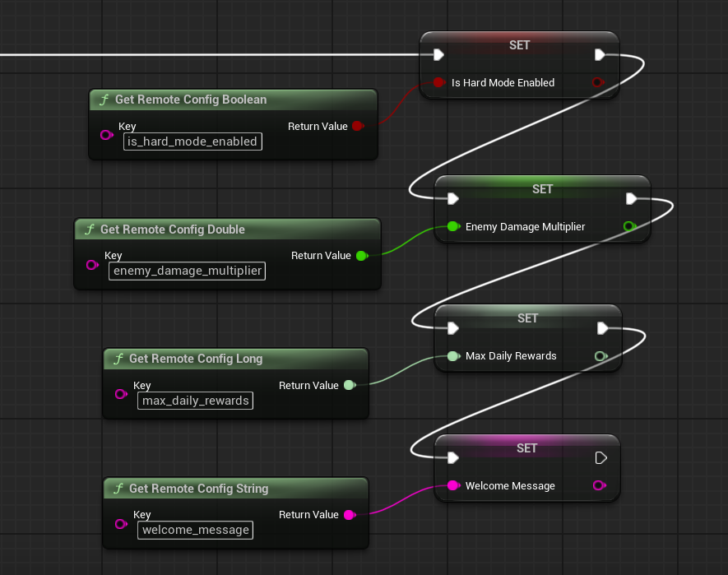Click the Key pin on Get Remote Config Boolean
The height and width of the screenshot is (575, 728).
(x=106, y=135)
